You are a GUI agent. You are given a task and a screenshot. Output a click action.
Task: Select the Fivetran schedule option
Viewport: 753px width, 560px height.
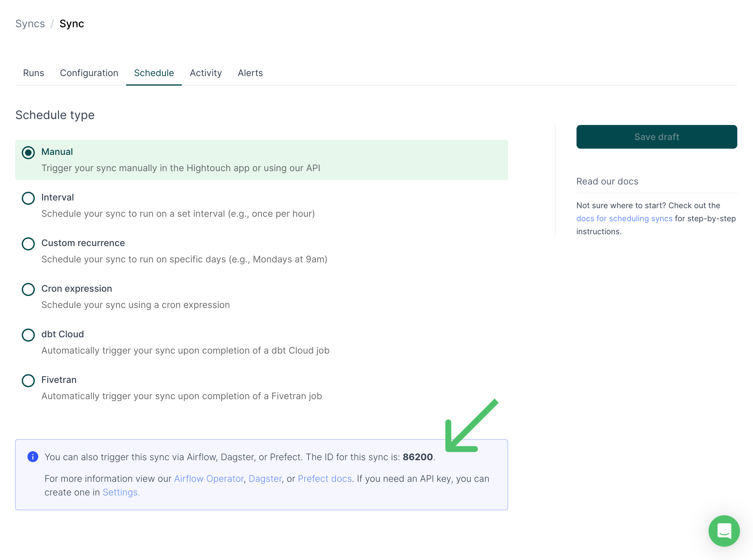pyautogui.click(x=28, y=381)
